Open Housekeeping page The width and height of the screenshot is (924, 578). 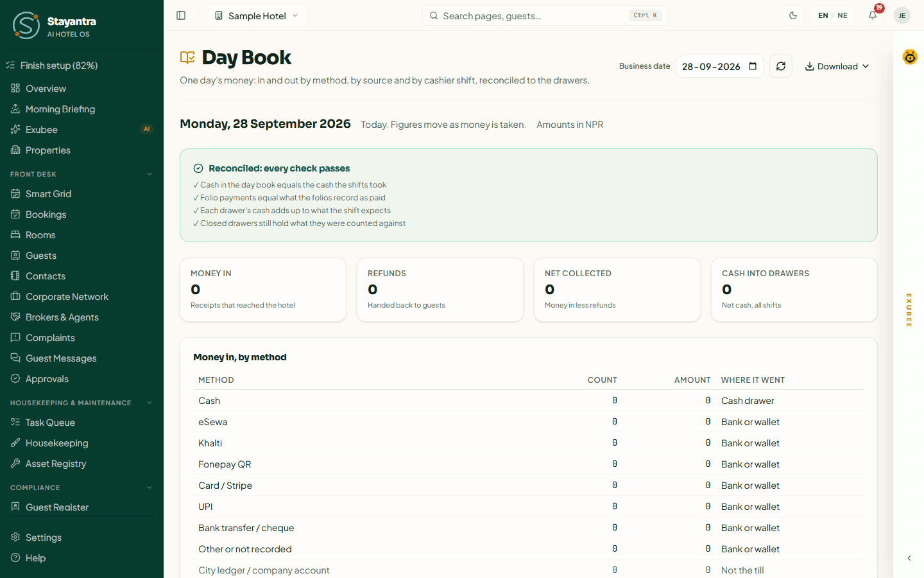point(81,443)
